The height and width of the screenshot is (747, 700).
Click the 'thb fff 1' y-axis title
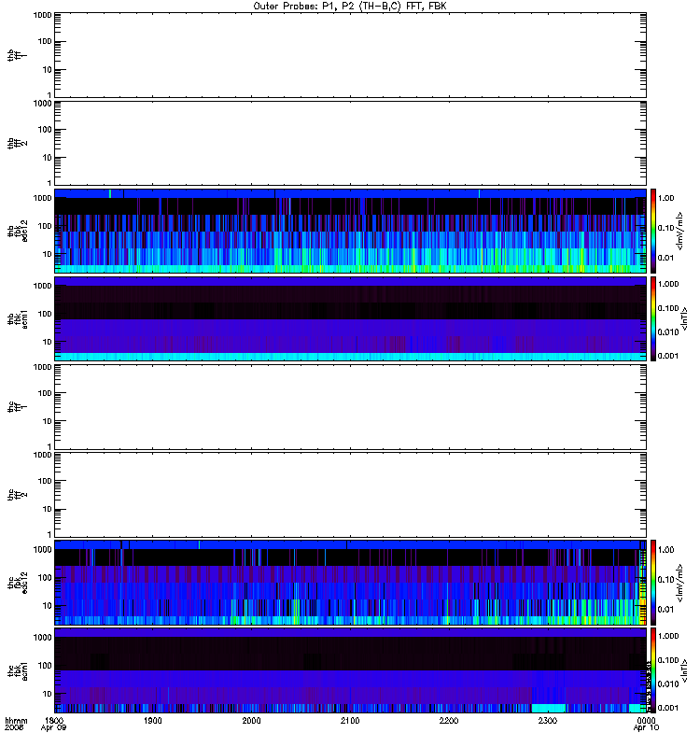(17, 55)
